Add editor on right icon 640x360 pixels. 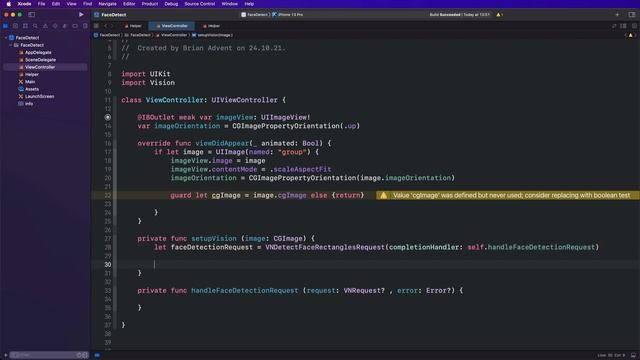tap(634, 26)
